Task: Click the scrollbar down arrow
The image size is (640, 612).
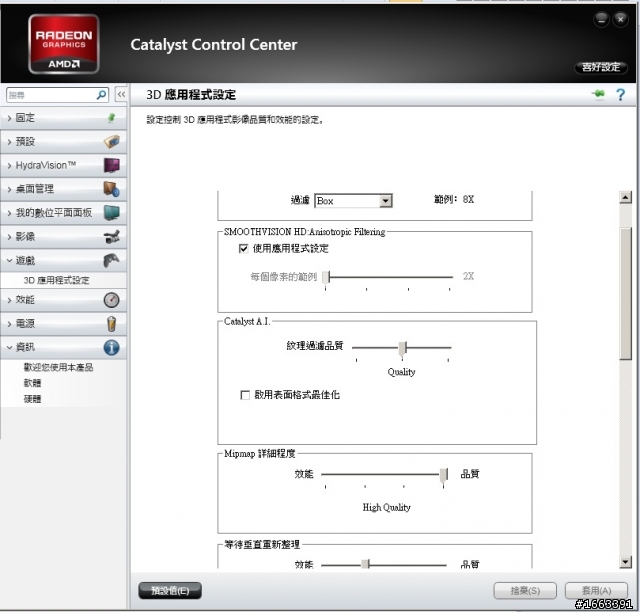Action: [x=625, y=562]
